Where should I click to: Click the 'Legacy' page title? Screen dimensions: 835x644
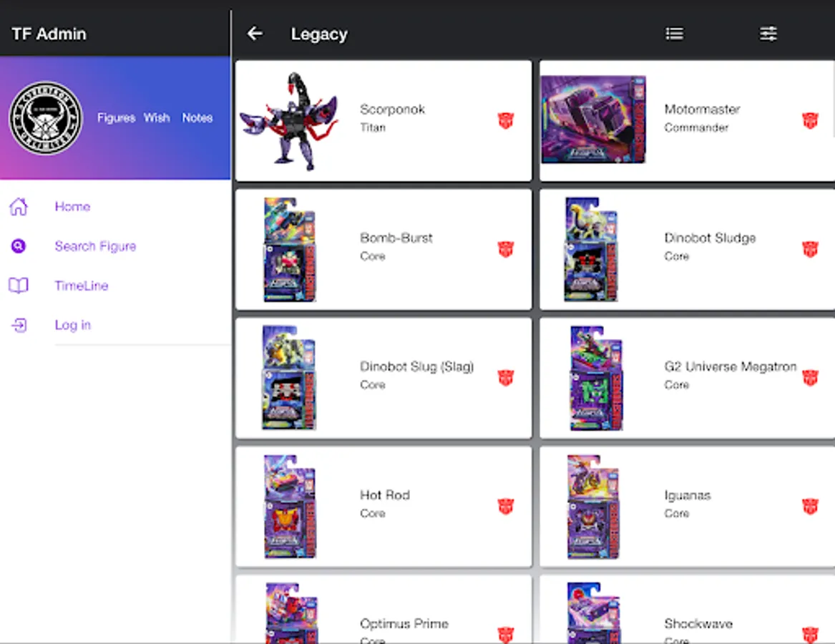click(319, 34)
